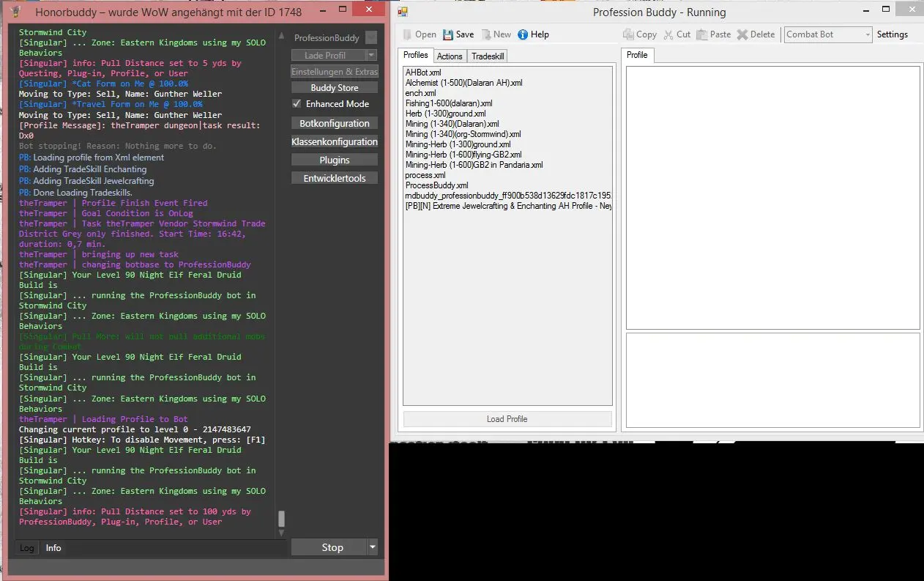This screenshot has width=924, height=581.
Task: Save the profile with the floppy disk icon
Action: [448, 34]
